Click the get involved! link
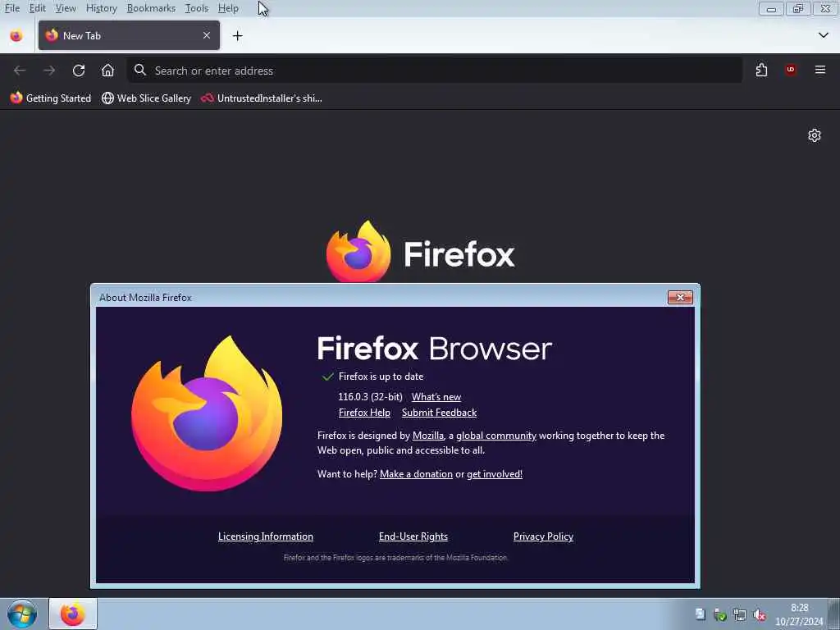 click(x=495, y=474)
